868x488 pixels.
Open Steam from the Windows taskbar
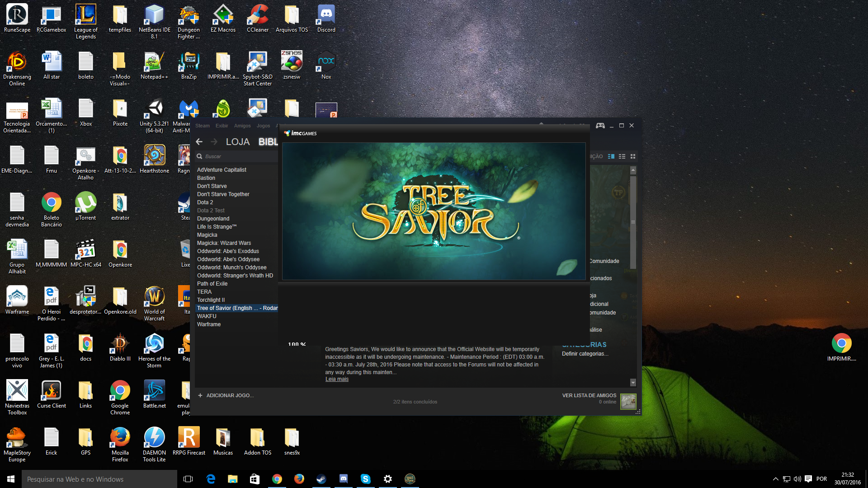tap(321, 479)
